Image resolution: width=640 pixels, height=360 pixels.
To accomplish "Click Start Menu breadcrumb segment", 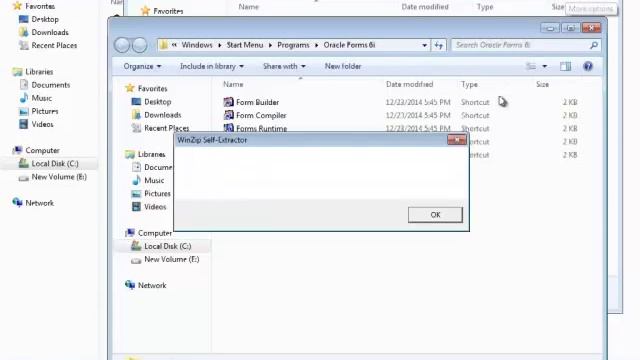I will (245, 45).
